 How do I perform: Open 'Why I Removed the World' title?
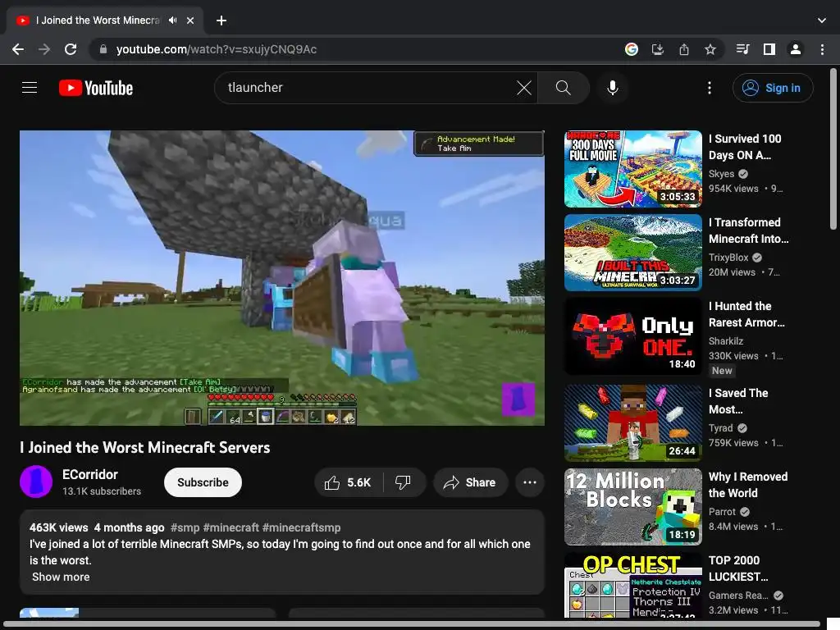748,484
